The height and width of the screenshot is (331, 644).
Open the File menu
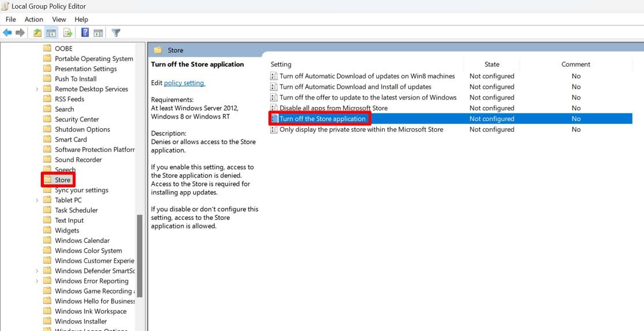click(x=11, y=20)
